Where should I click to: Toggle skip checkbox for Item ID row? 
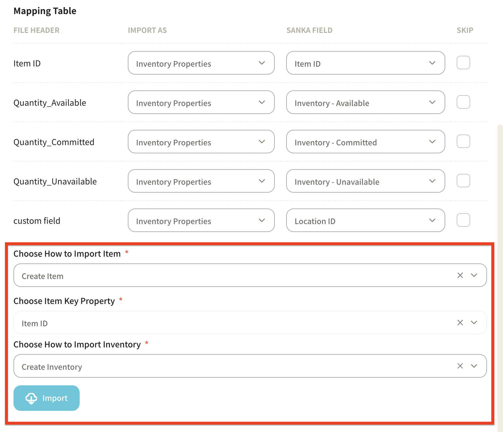463,63
